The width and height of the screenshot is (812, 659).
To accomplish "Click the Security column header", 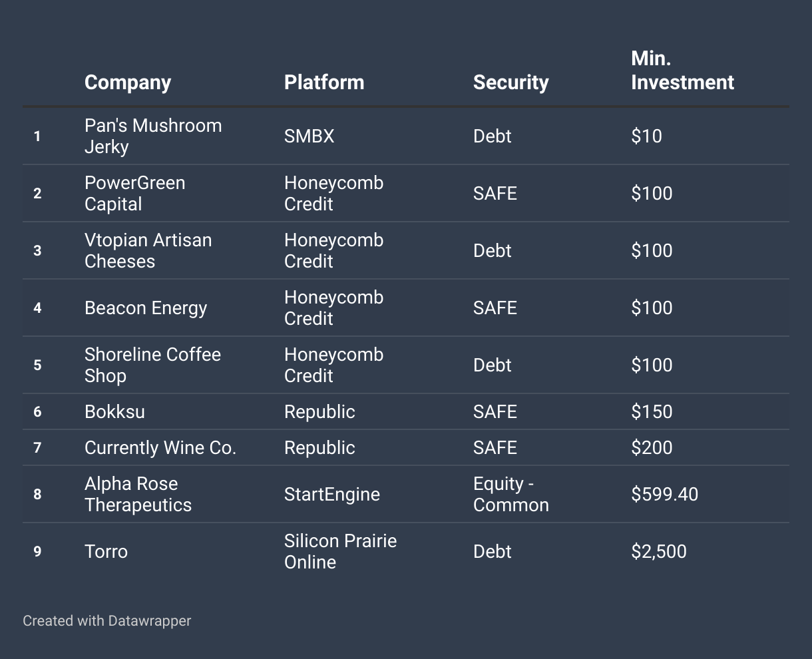I will [510, 83].
